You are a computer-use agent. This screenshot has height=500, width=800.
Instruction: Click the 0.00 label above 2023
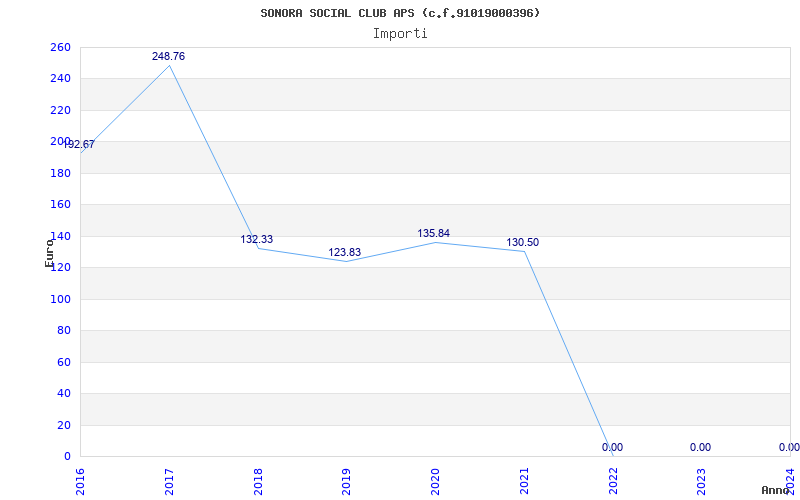click(701, 447)
